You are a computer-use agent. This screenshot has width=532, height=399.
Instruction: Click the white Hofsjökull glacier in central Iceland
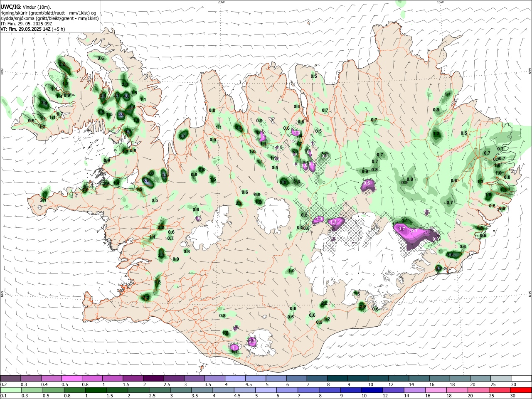(x=273, y=215)
